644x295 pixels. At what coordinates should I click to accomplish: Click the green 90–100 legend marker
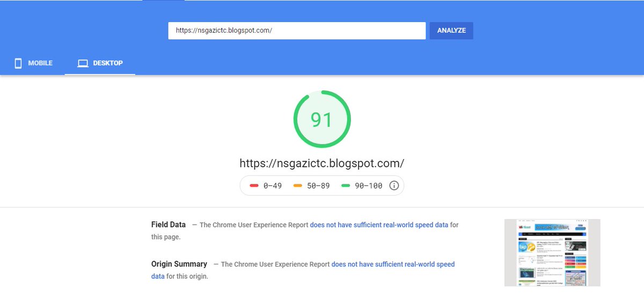coord(346,186)
